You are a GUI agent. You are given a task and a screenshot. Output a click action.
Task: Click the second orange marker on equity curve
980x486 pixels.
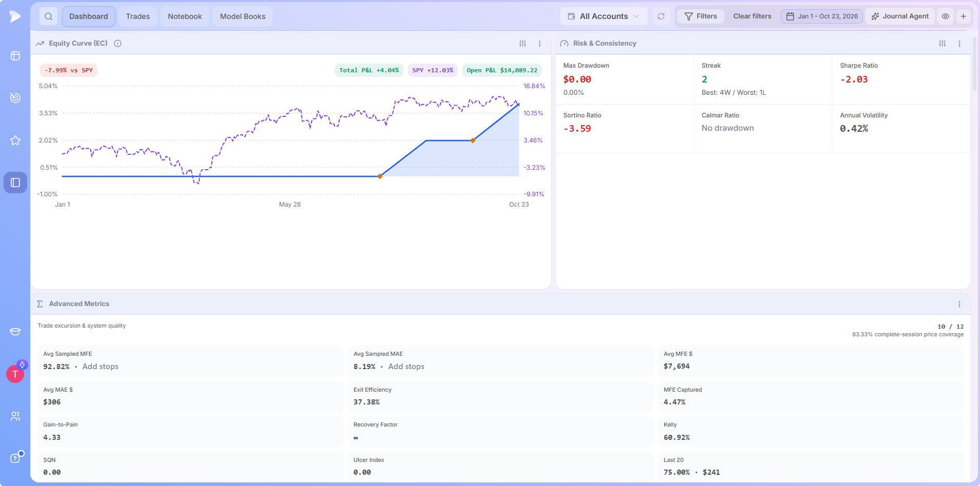point(473,140)
